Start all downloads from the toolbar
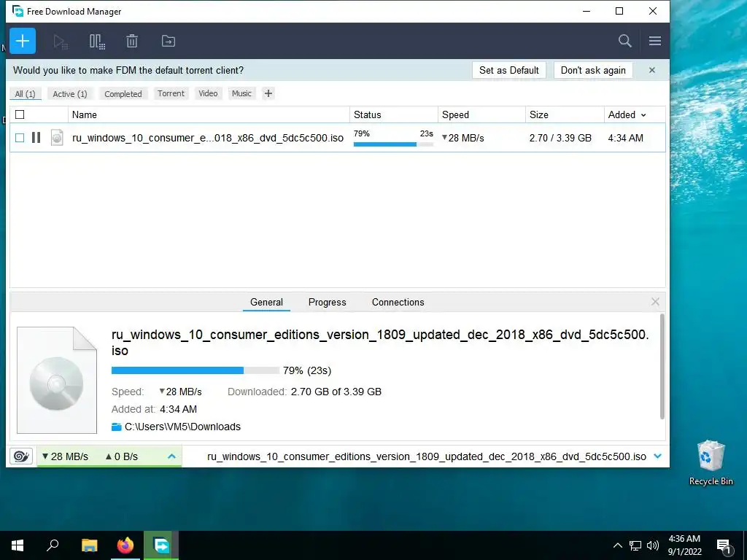This screenshot has width=747, height=560. pyautogui.click(x=61, y=42)
